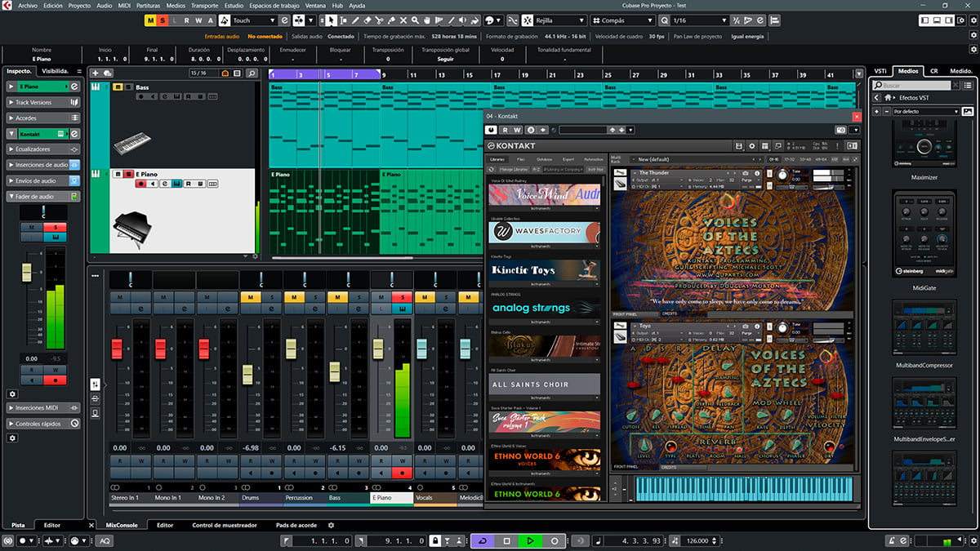This screenshot has height=551, width=980.
Task: Click the Bass channel volume fader
Action: click(334, 371)
